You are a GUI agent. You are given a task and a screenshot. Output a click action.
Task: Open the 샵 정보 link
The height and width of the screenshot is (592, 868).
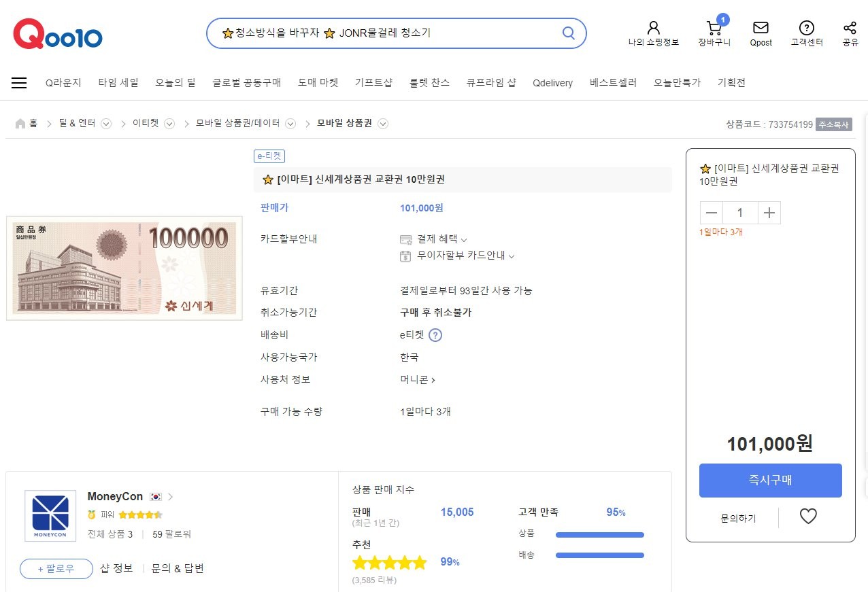click(116, 569)
